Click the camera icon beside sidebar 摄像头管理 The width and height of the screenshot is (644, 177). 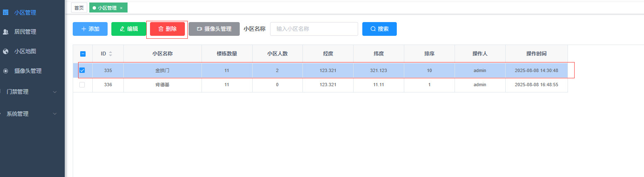point(6,71)
